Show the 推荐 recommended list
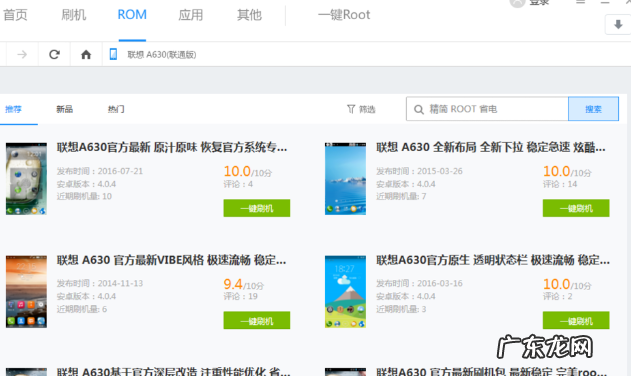The width and height of the screenshot is (631, 376). coord(13,109)
